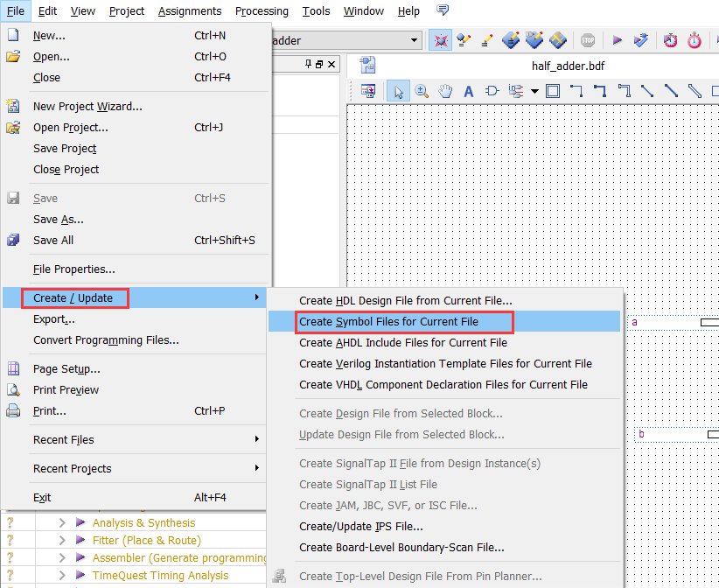Click the half_adder.bdf document icon
This screenshot has width=719, height=588.
pos(367,65)
